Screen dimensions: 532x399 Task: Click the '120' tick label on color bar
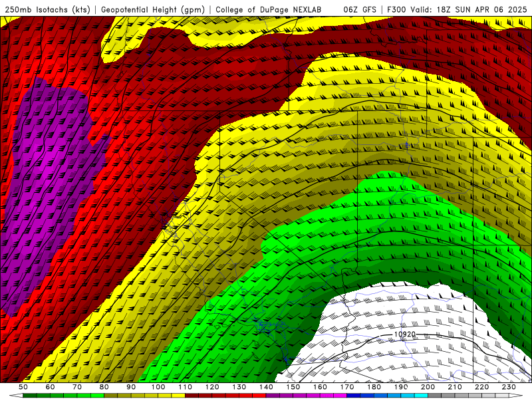click(212, 387)
